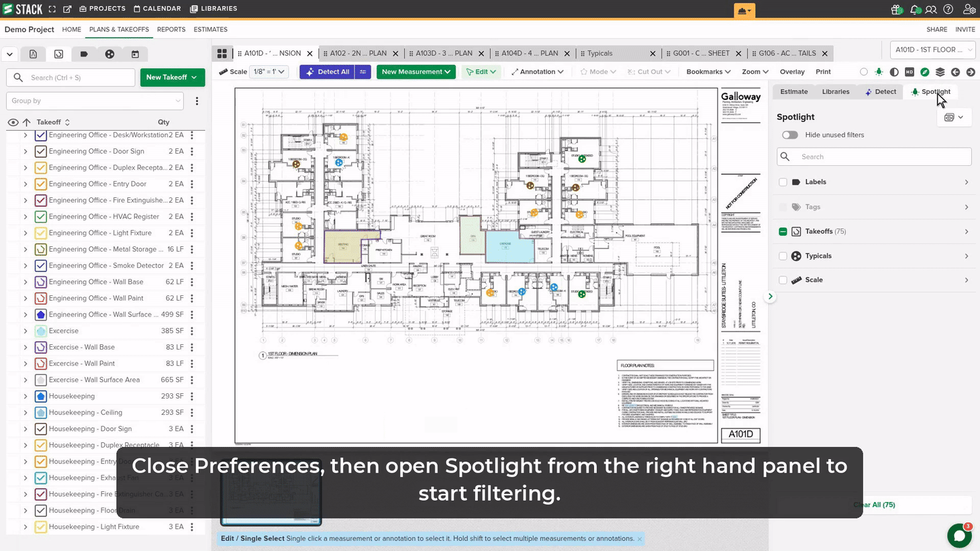
Task: Open the gift rewards icon in header
Action: [x=897, y=10]
